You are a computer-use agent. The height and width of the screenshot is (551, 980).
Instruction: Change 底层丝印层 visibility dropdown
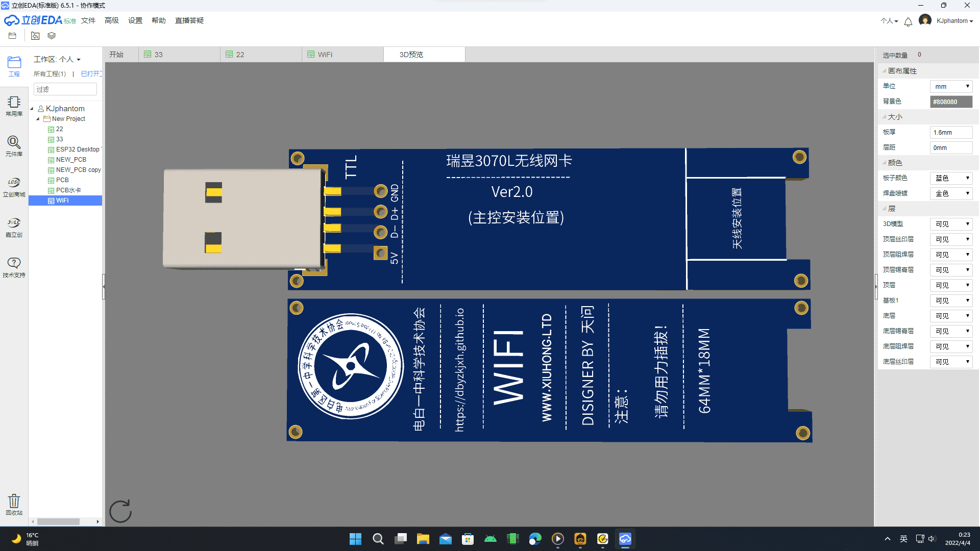[951, 362]
